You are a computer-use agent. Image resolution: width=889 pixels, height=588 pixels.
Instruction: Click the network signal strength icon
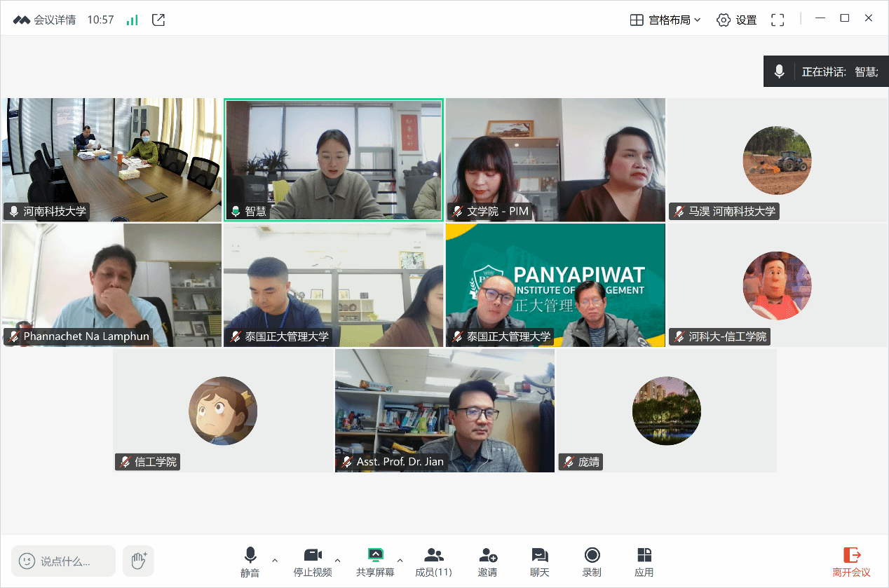pos(132,20)
